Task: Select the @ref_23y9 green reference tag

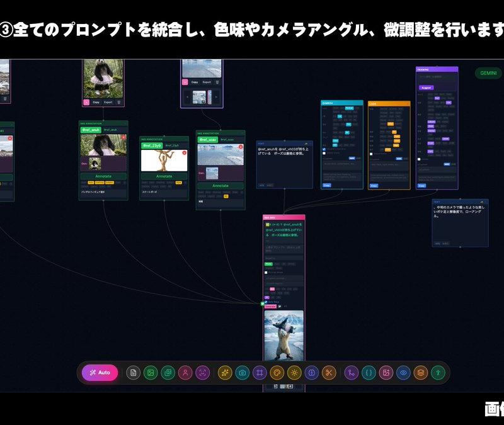Action: [152, 145]
